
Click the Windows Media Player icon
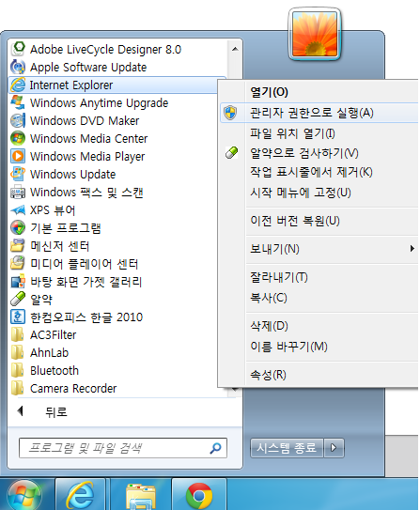[18, 157]
